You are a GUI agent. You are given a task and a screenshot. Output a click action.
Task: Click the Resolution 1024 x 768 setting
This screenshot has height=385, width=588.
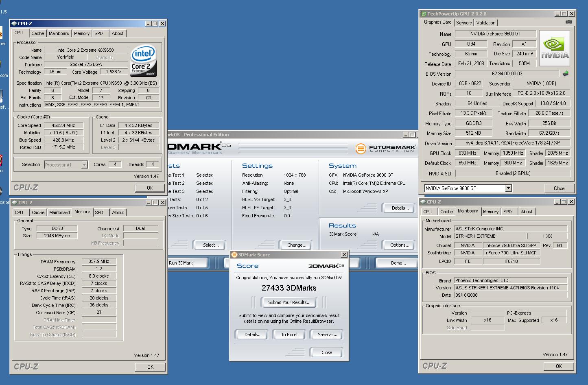click(x=295, y=175)
